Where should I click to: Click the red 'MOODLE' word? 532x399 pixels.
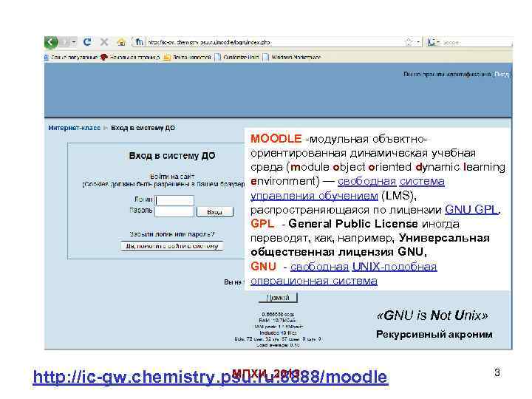tap(276, 139)
